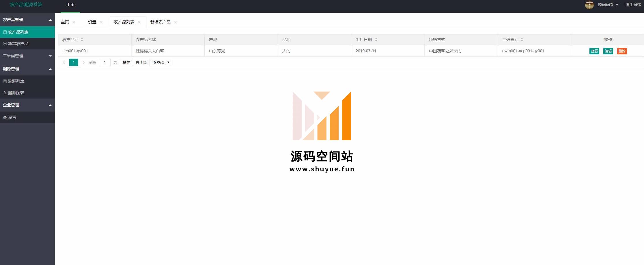Switch to the 农产品列表 page tab
This screenshot has height=265, width=644.
124,22
